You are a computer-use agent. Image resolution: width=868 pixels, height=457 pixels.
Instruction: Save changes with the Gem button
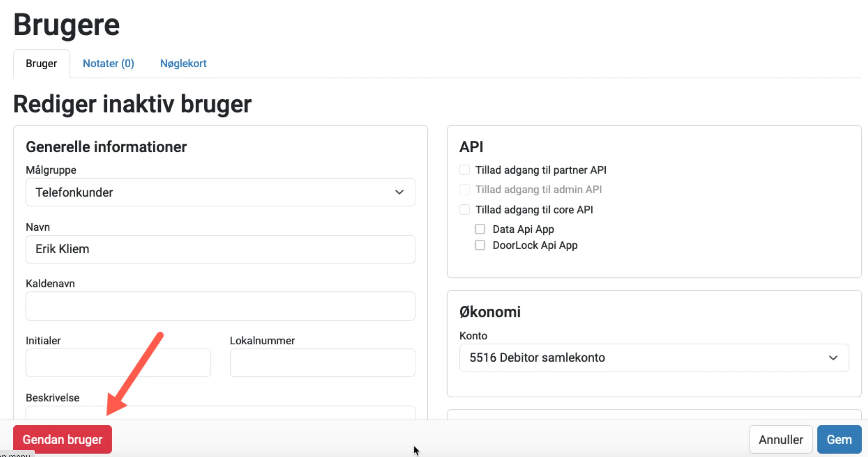[x=839, y=439]
